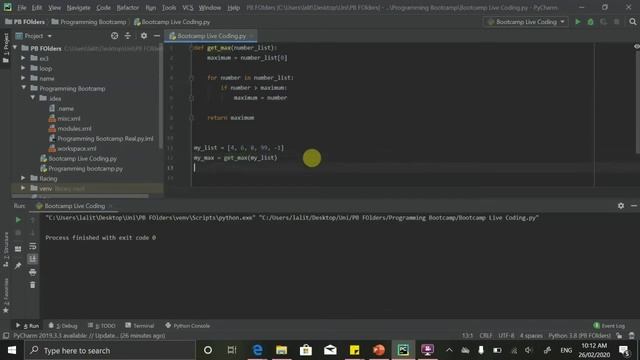Print the run output
640x360 pixels.
[x=33, y=272]
